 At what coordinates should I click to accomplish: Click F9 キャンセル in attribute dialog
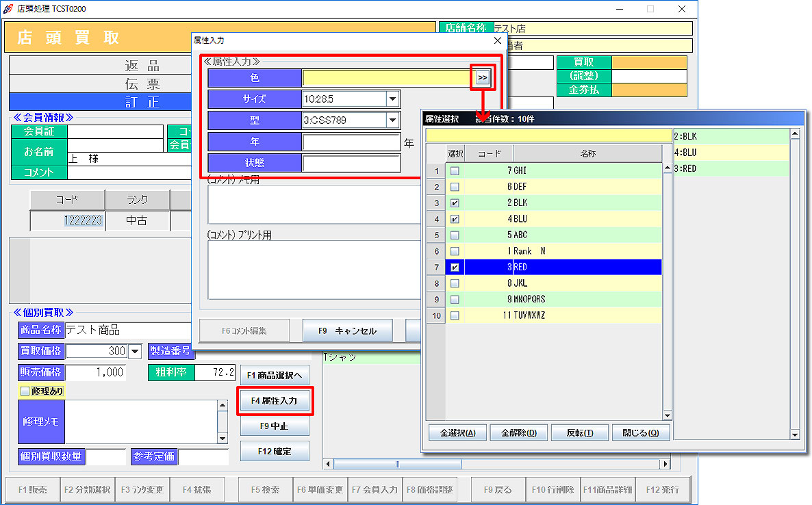pyautogui.click(x=348, y=331)
